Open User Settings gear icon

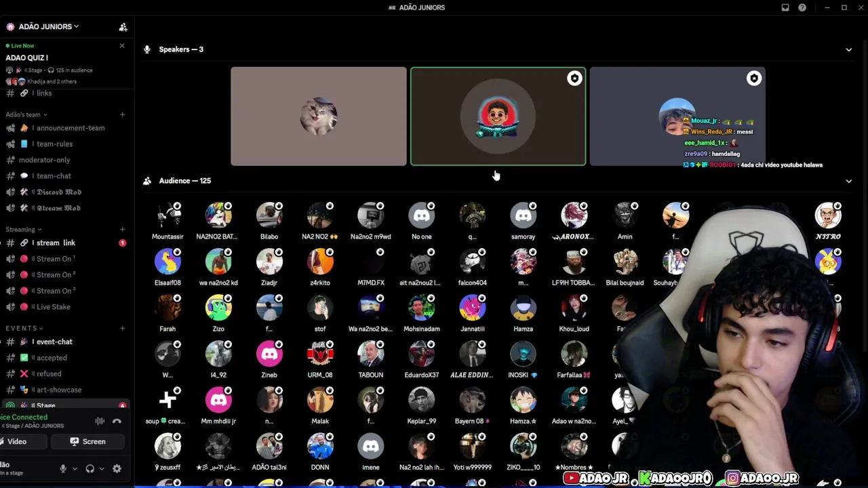pyautogui.click(x=117, y=468)
